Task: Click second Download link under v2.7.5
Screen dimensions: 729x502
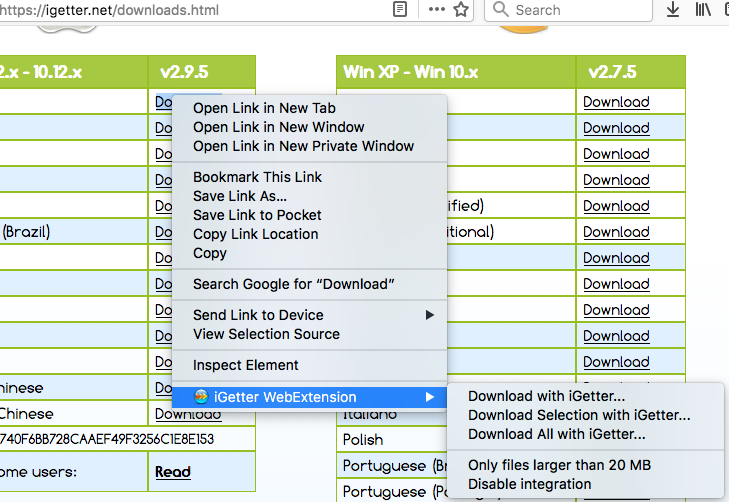Action: coord(616,128)
